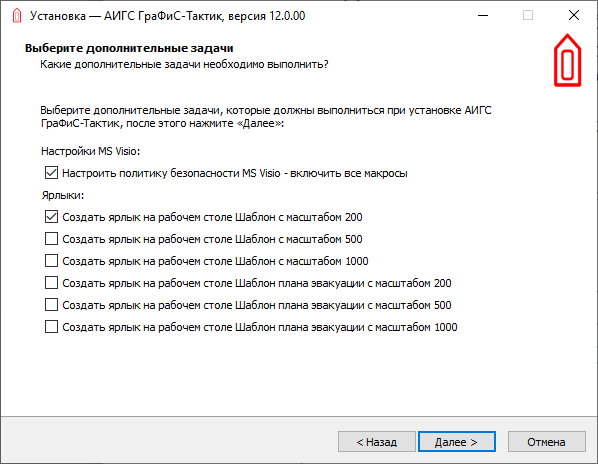Click the bold heading Выберите дополнительные задачи
This screenshot has width=598, height=464.
point(129,48)
